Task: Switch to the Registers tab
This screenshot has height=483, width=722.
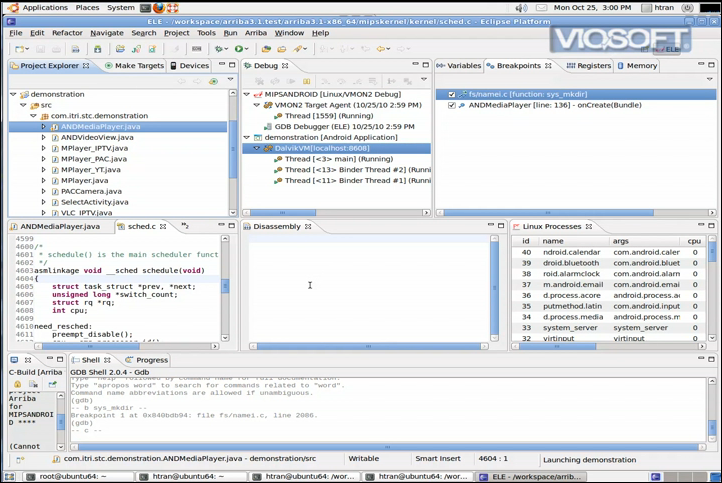Action: coord(588,66)
